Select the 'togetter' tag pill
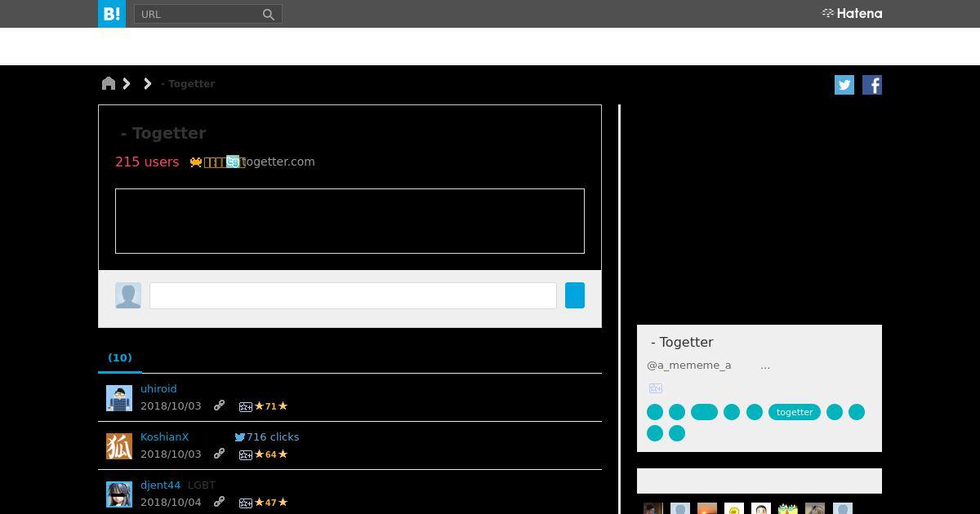This screenshot has width=980, height=514. (x=795, y=412)
